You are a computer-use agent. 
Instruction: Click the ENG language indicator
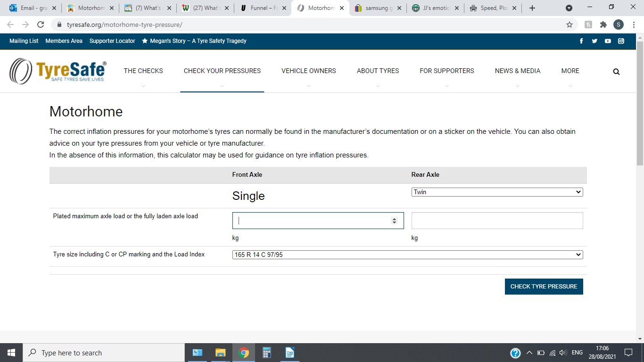point(577,353)
